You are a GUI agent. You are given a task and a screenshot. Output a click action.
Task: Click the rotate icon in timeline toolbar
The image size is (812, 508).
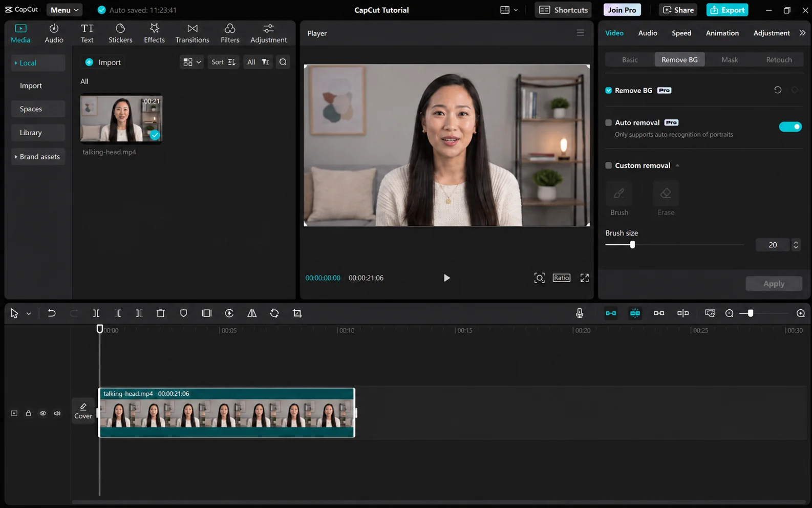coord(274,313)
